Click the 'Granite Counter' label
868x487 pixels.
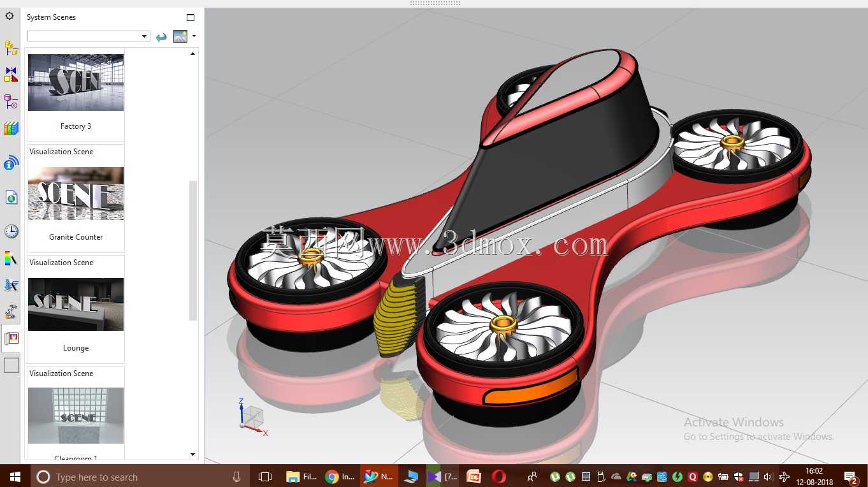coord(76,237)
